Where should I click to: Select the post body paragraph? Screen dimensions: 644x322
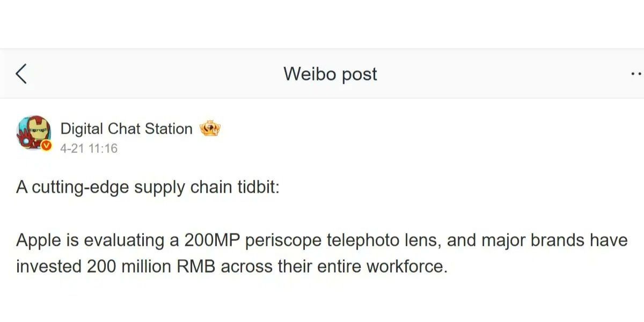[x=268, y=252]
